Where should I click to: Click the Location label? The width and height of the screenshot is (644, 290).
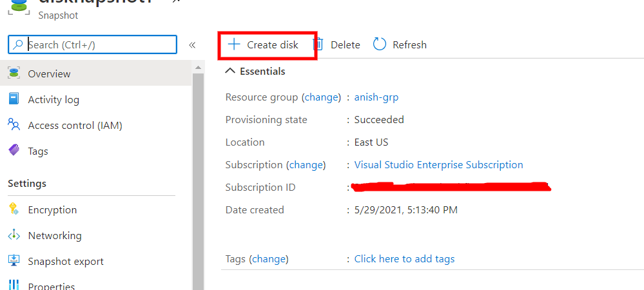(x=245, y=142)
